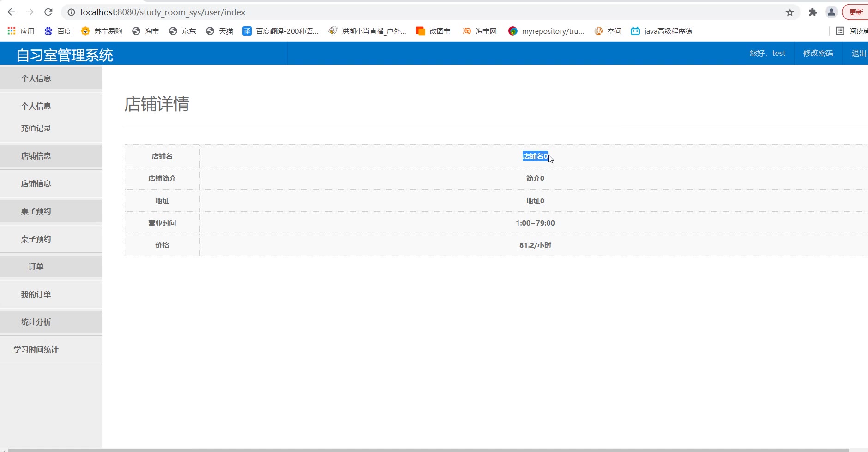Click the browser forward arrow
This screenshot has height=452, width=868.
[30, 12]
